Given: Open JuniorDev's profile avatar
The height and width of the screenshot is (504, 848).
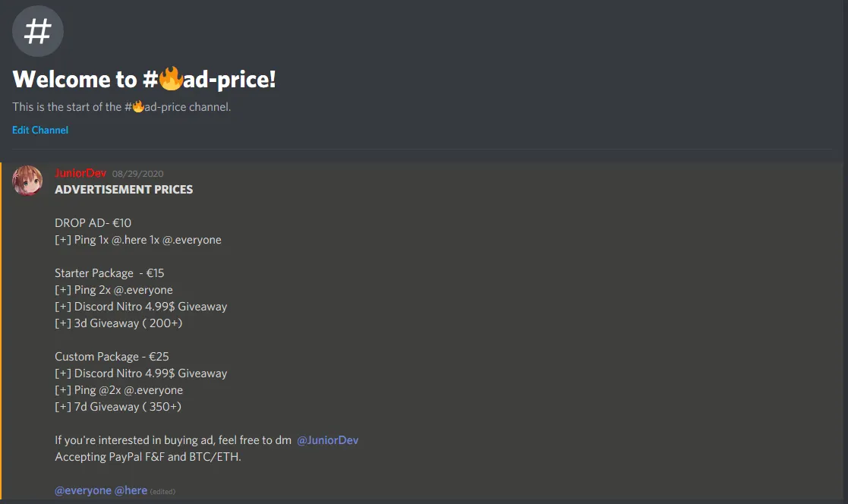Looking at the screenshot, I should tap(28, 181).
